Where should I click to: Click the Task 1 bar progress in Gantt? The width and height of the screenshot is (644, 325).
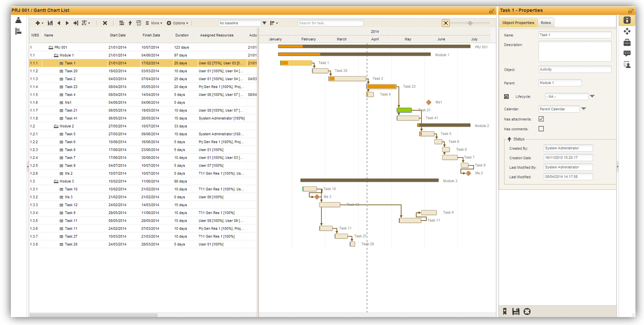[x=285, y=63]
